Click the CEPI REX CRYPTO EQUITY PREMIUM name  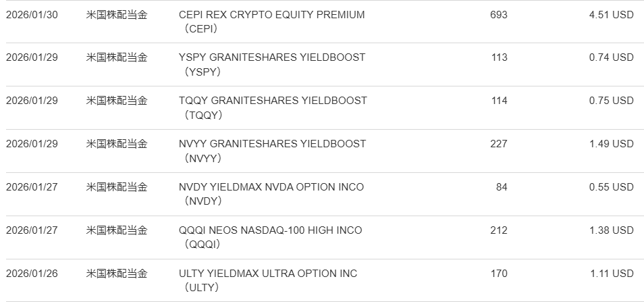pos(271,15)
